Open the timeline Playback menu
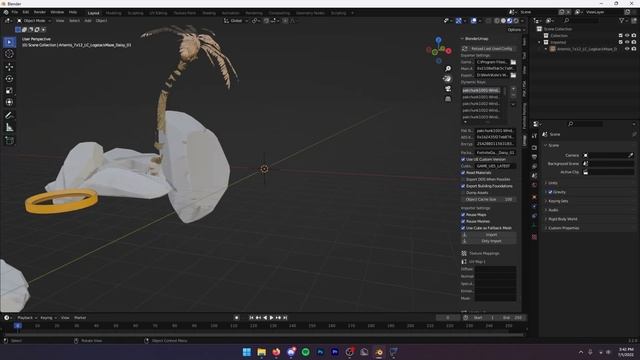Viewport: 640px width, 360px height. [27, 318]
